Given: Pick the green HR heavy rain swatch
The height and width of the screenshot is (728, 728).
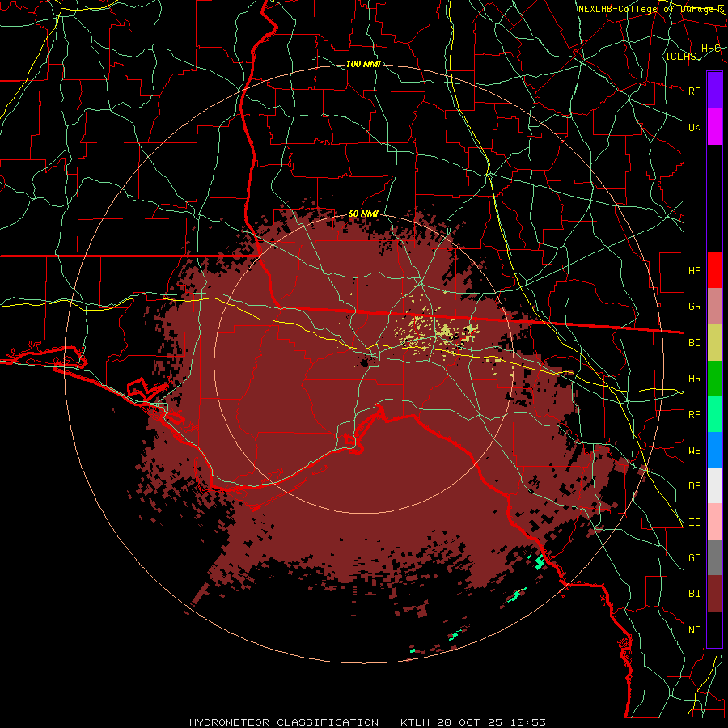Looking at the screenshot, I should pyautogui.click(x=714, y=379).
